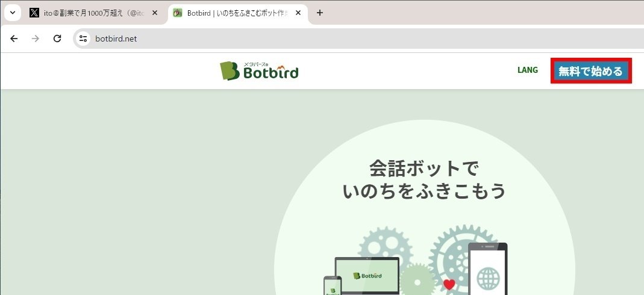Click the laptop illustration showing Botbird
The height and width of the screenshot is (295, 644).
pyautogui.click(x=367, y=276)
